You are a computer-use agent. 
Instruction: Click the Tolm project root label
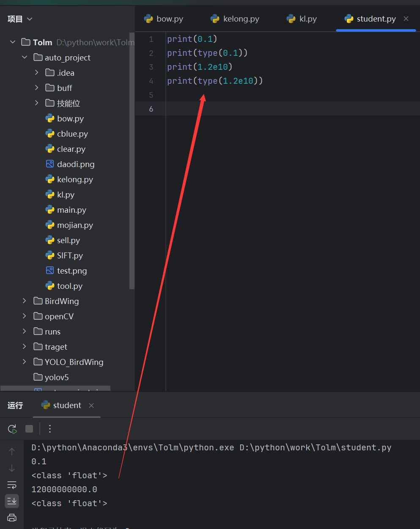(x=42, y=42)
